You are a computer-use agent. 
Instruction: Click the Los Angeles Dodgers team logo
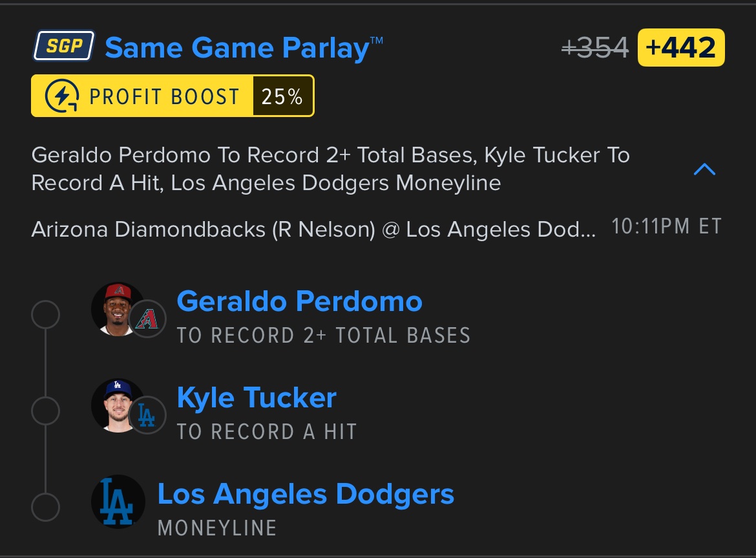click(x=118, y=502)
